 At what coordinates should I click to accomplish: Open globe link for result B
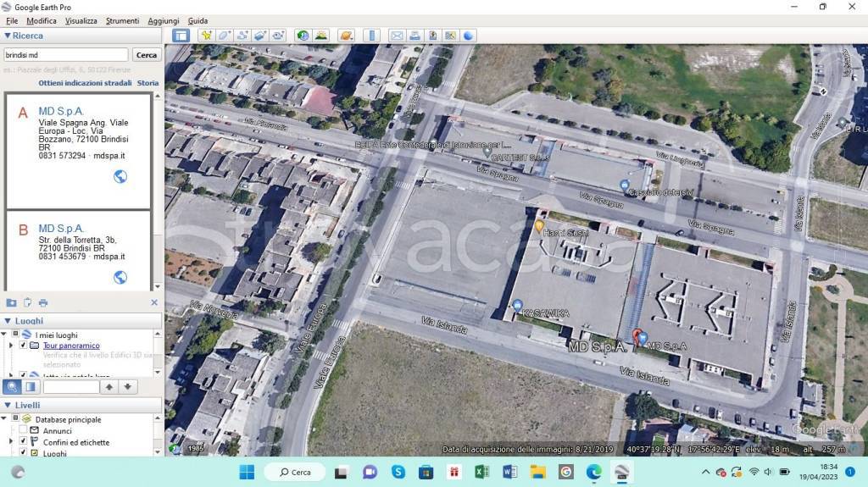click(120, 277)
